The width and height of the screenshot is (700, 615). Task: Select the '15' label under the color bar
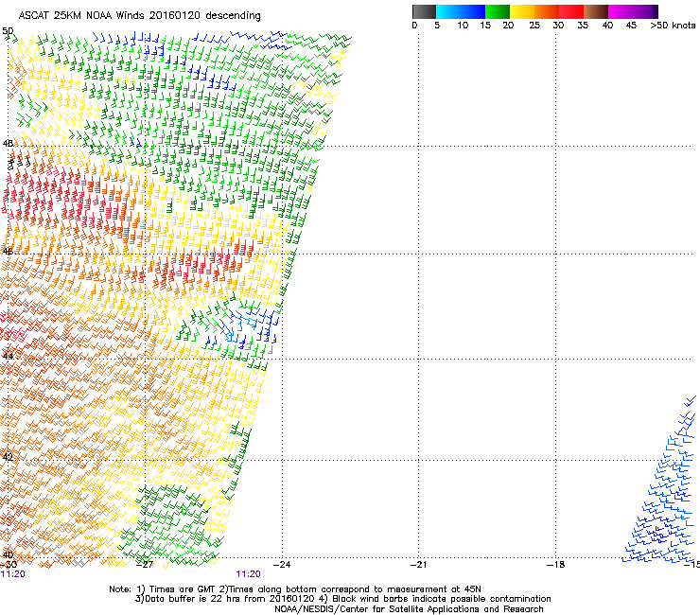[485, 26]
